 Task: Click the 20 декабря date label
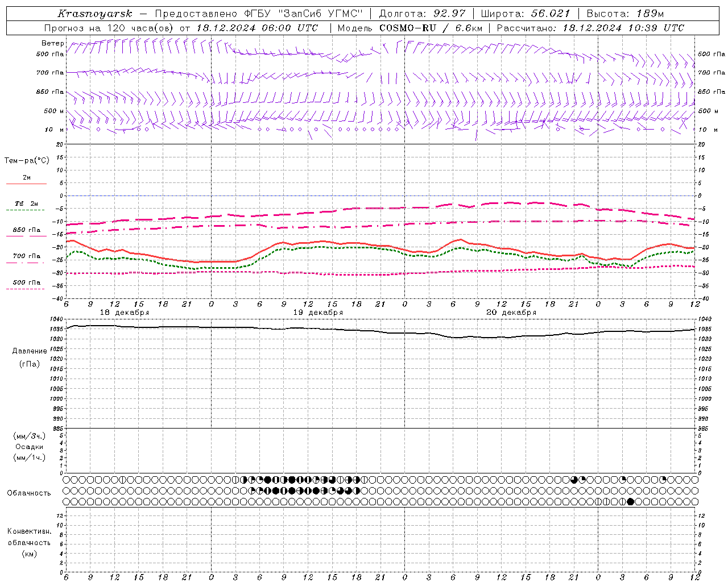coord(511,313)
